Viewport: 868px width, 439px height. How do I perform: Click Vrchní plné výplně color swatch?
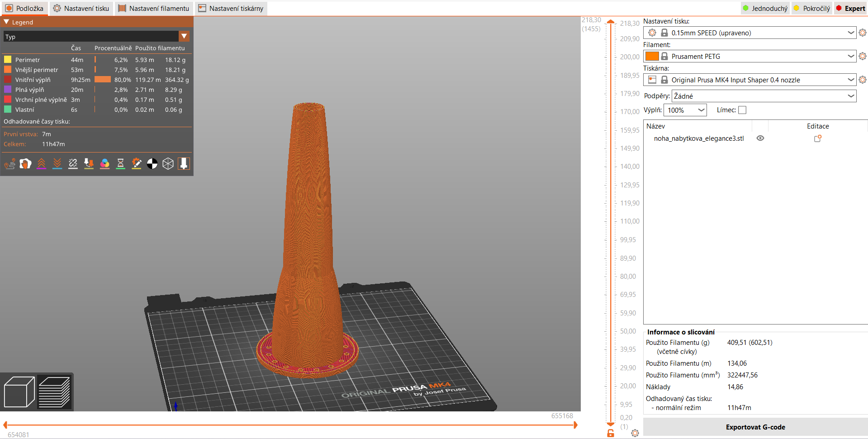click(x=8, y=100)
